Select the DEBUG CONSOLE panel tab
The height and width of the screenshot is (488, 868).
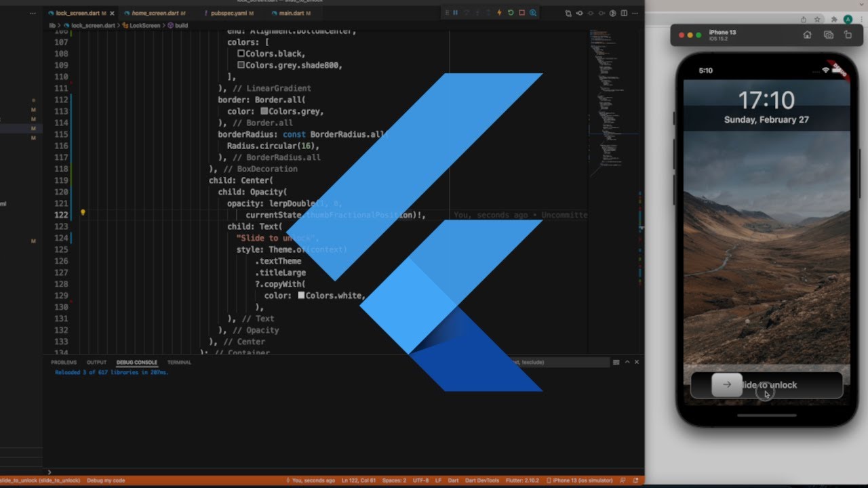137,363
